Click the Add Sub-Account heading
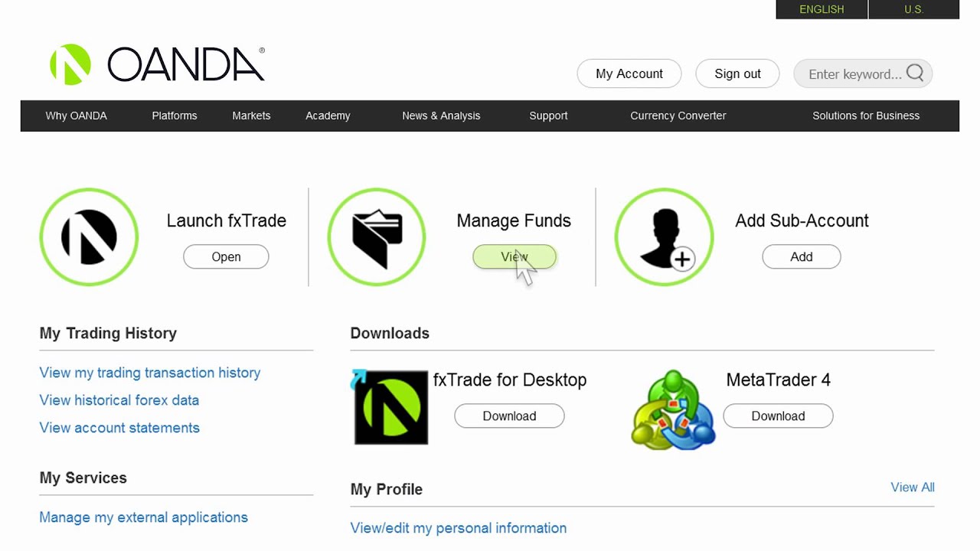The width and height of the screenshot is (980, 551). [802, 220]
